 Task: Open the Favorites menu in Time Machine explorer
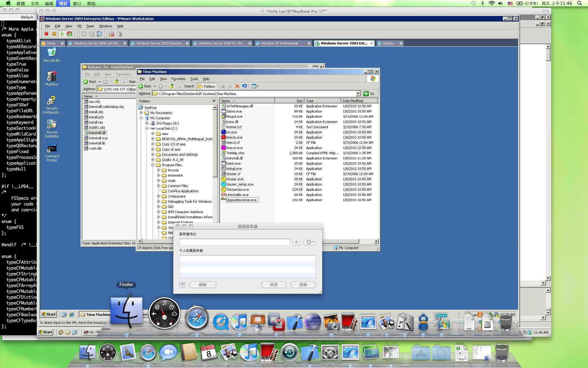point(178,79)
